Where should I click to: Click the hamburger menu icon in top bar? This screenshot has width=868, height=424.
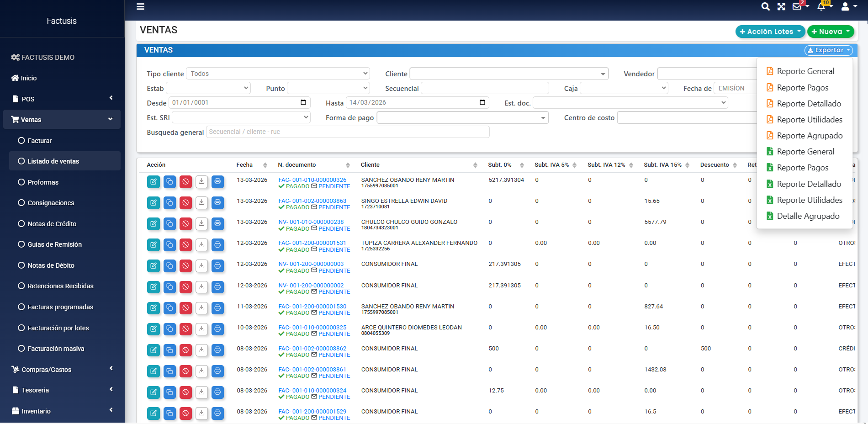[x=140, y=6]
